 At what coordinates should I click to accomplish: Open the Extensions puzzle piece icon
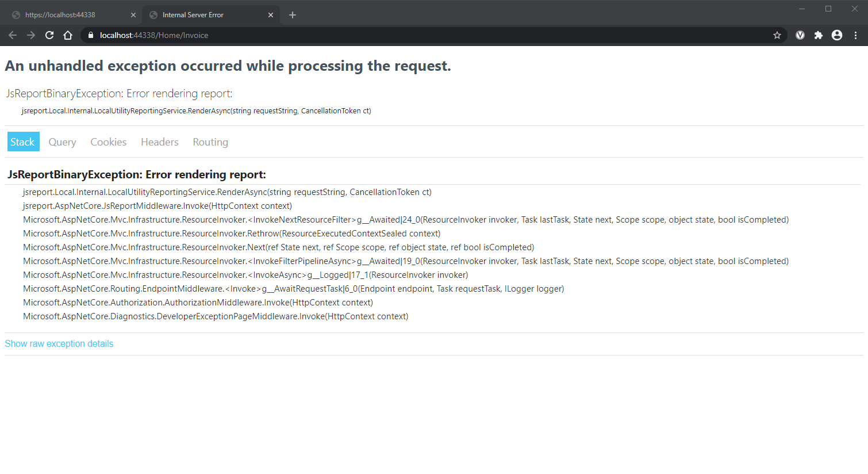tap(819, 35)
